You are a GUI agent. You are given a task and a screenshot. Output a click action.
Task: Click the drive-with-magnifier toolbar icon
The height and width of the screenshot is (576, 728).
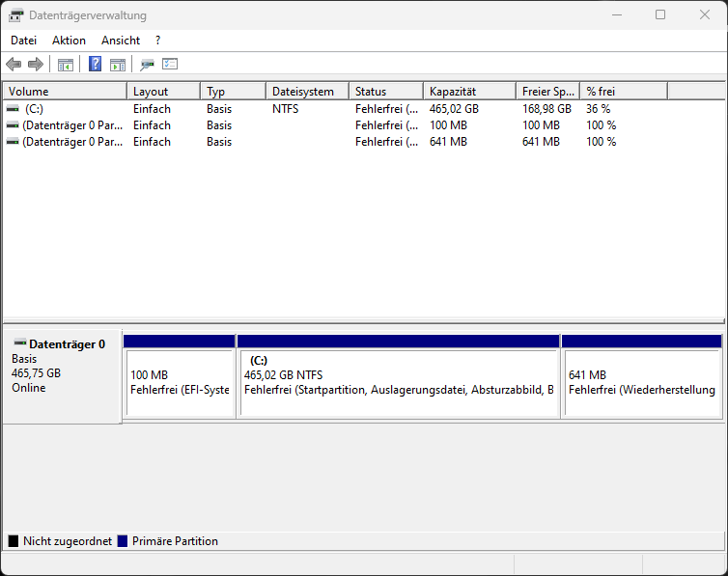pos(147,65)
